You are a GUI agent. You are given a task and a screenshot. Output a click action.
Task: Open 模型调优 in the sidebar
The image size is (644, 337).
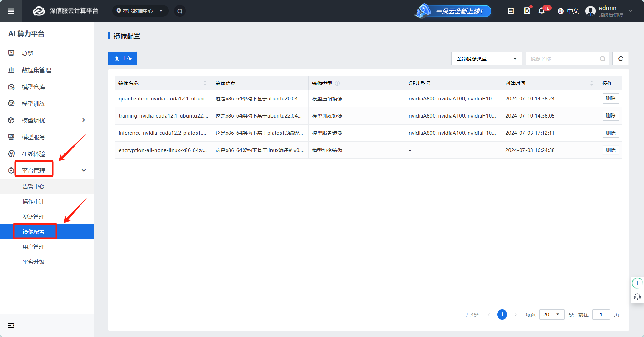(33, 120)
